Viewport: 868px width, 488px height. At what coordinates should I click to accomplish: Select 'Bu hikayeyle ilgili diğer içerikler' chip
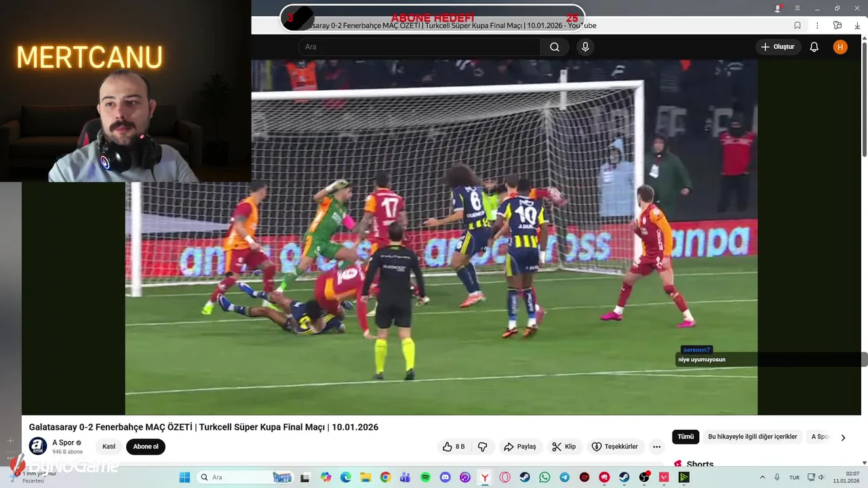(753, 436)
